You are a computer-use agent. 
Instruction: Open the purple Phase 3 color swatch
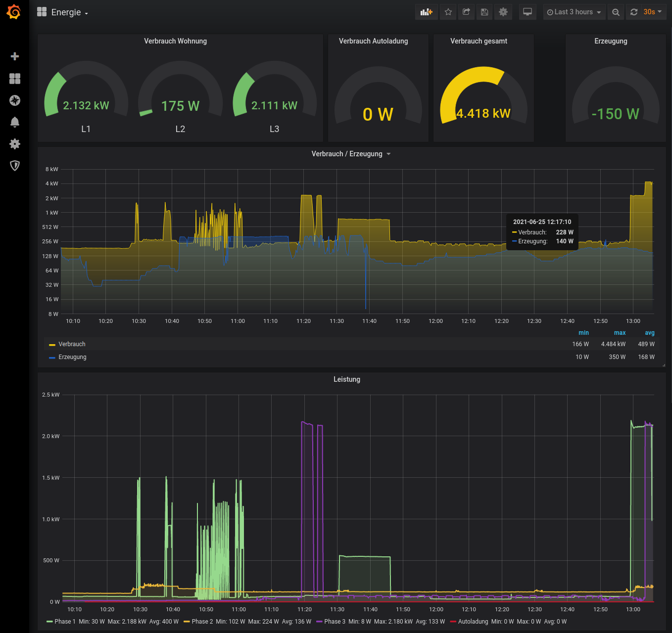[319, 622]
